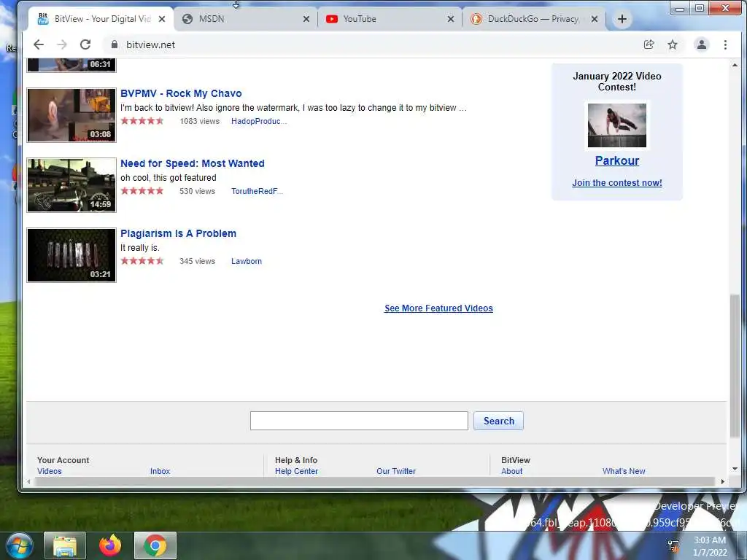
Task: Go back using the browser back arrow
Action: (x=39, y=44)
